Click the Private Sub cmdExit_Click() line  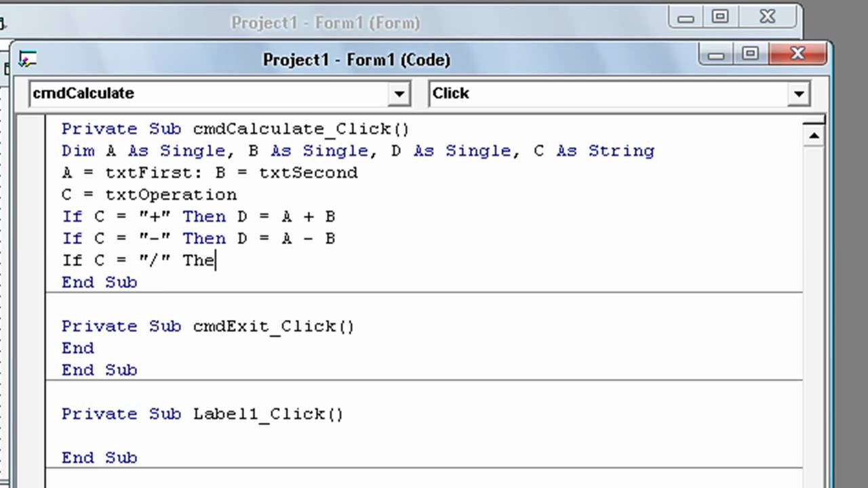208,326
